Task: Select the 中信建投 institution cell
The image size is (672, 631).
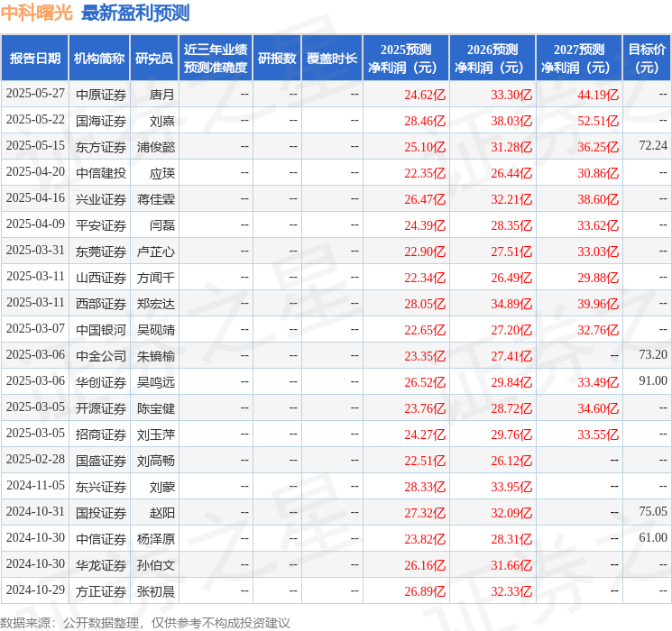Action: 101,173
